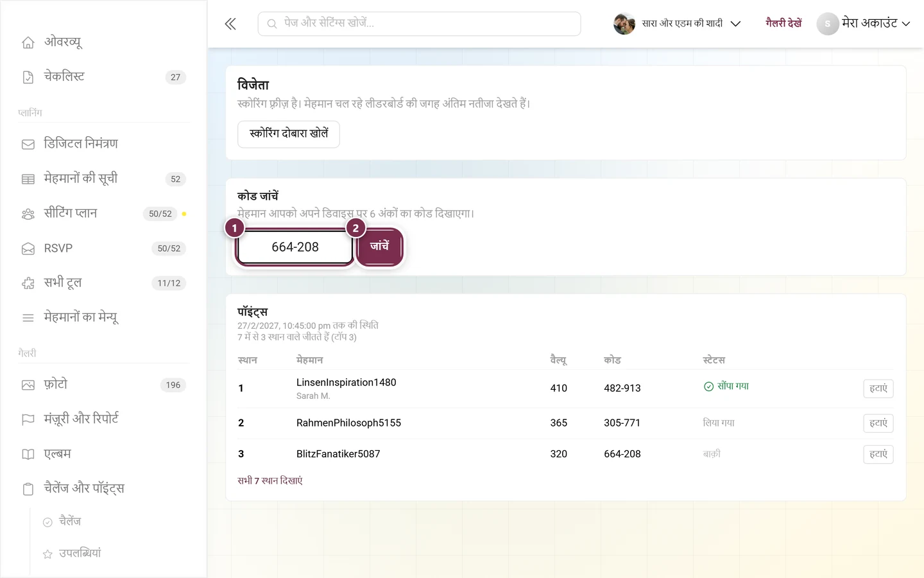Click the S account avatar circle
Image resolution: width=924 pixels, height=578 pixels.
coord(828,24)
